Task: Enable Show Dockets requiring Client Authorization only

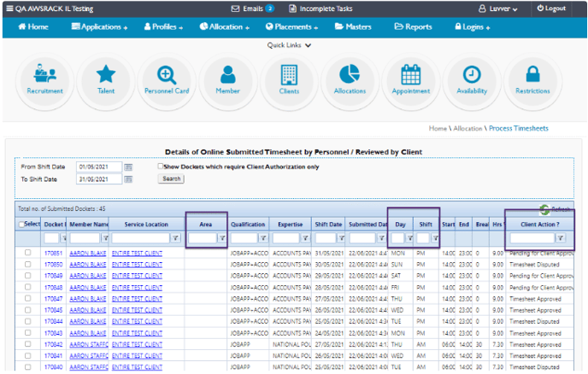Action: point(161,166)
